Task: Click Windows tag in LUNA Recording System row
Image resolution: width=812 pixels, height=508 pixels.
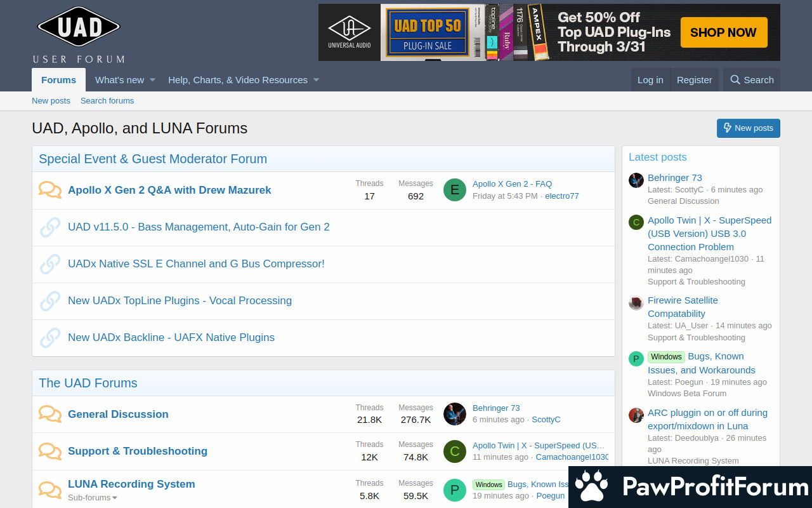Action: (488, 485)
